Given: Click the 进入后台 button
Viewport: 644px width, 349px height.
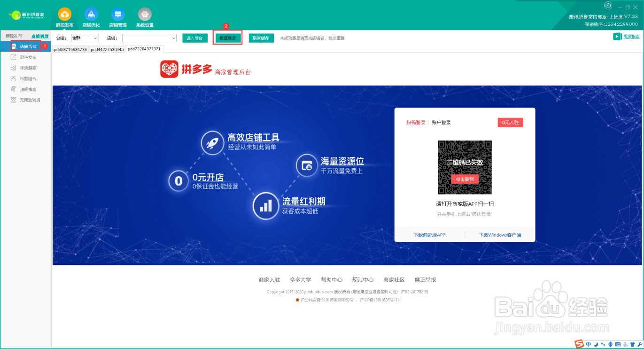Looking at the screenshot, I should [194, 38].
